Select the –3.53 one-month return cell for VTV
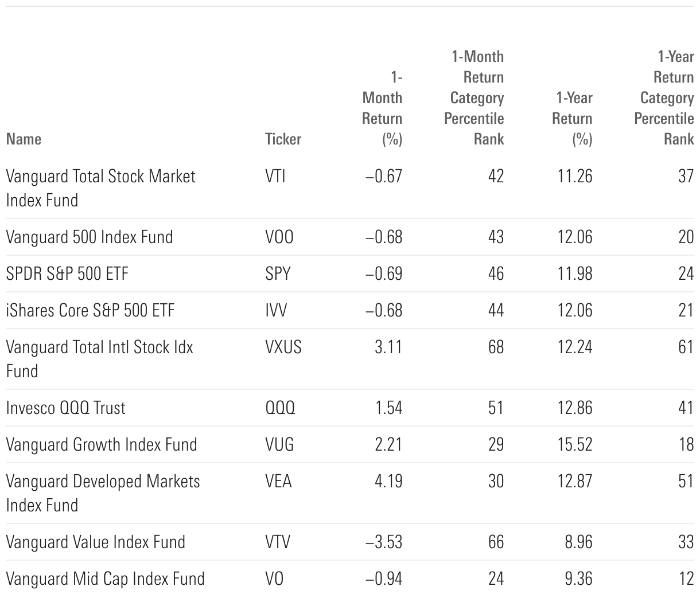 [x=384, y=542]
